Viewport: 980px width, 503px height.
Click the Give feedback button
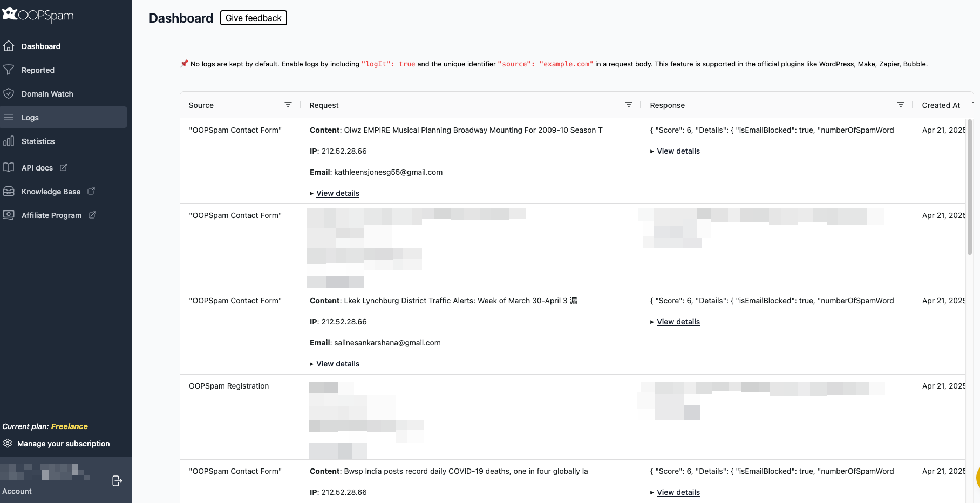254,18
